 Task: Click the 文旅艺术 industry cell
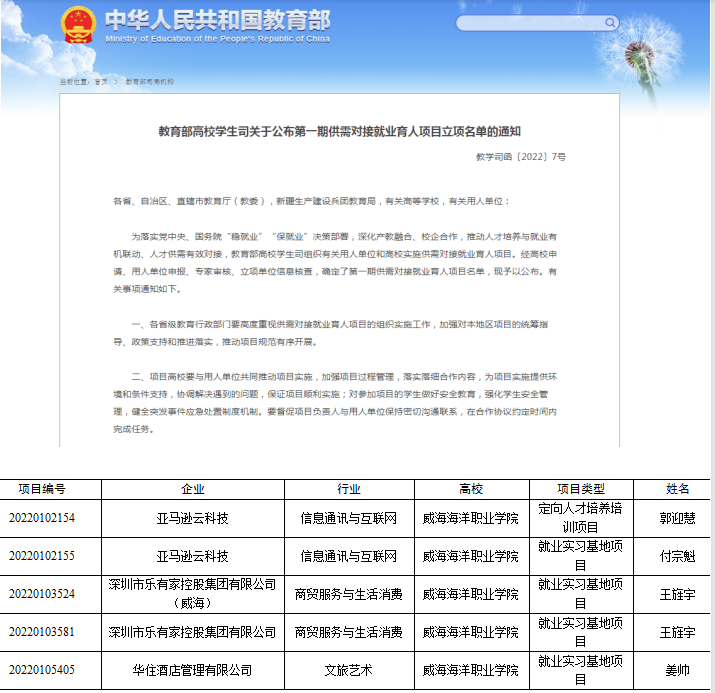(349, 670)
